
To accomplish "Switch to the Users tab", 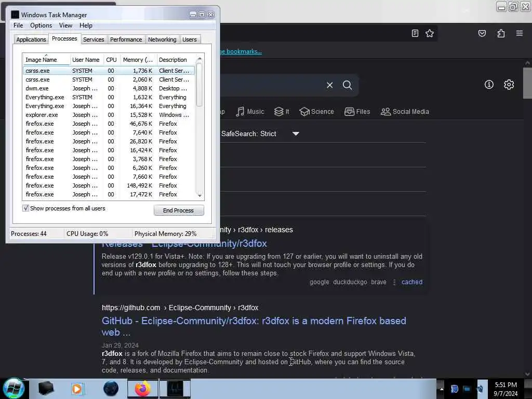I will click(189, 39).
